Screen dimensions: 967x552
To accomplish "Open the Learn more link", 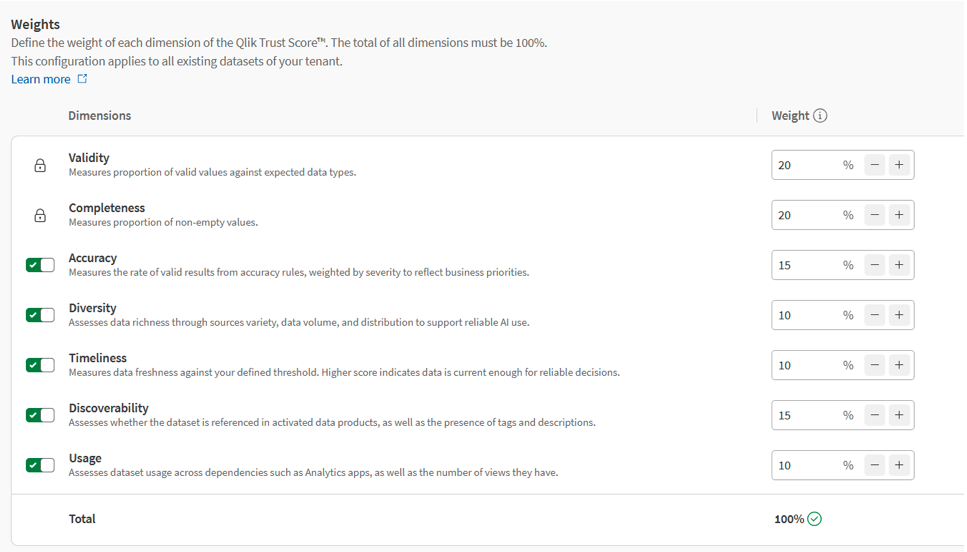I will (x=41, y=79).
